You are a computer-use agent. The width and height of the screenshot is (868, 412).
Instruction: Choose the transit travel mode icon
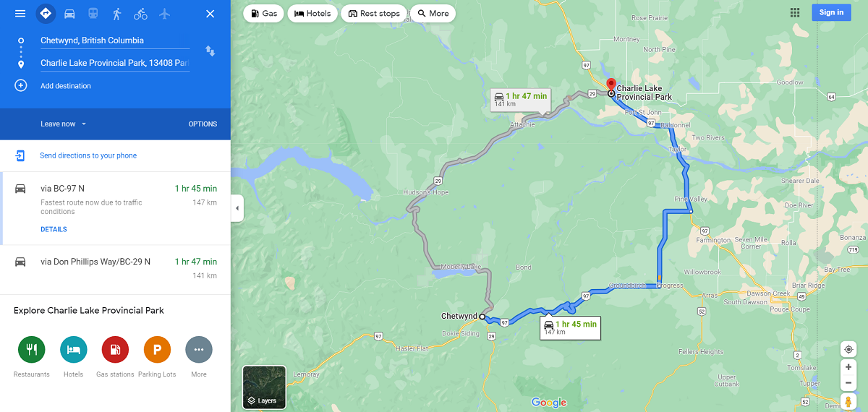point(93,14)
